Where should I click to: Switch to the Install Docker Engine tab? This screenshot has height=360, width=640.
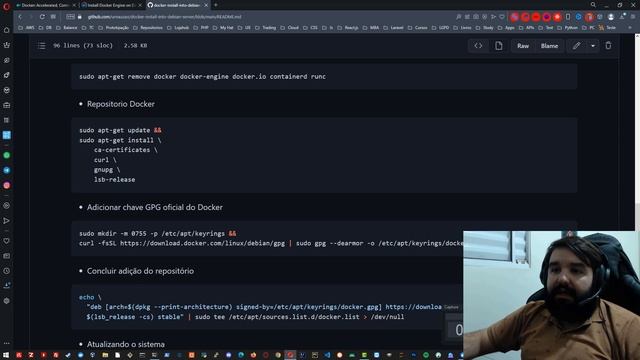[111, 5]
